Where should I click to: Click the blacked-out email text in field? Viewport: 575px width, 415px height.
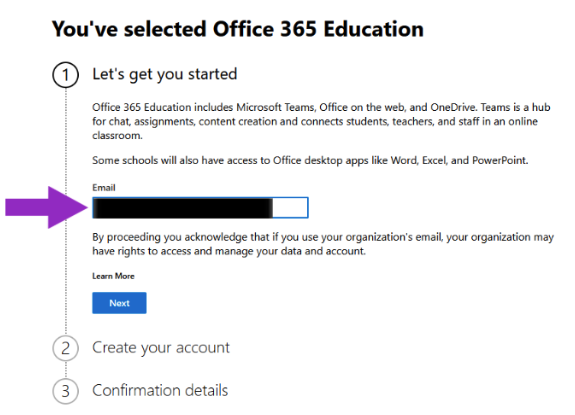tap(183, 208)
